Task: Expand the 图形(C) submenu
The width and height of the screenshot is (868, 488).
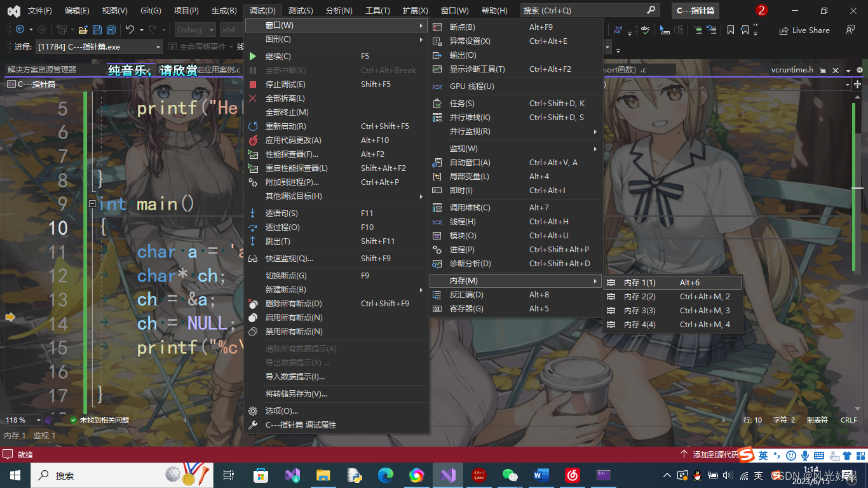Action: pos(336,39)
